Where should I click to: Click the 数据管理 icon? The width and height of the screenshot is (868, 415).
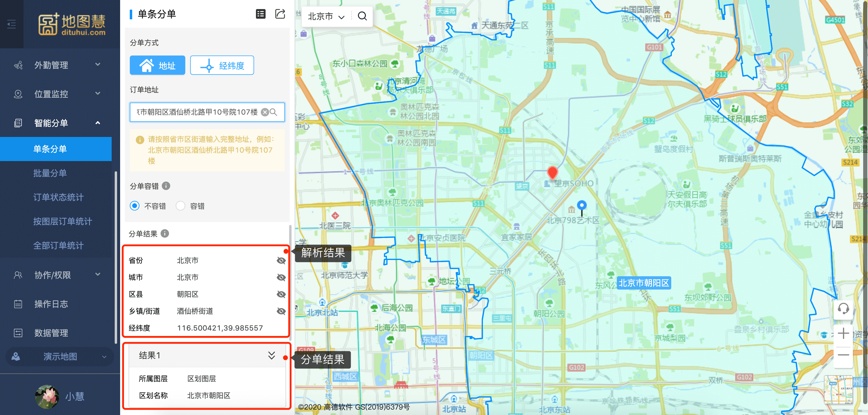pos(18,333)
